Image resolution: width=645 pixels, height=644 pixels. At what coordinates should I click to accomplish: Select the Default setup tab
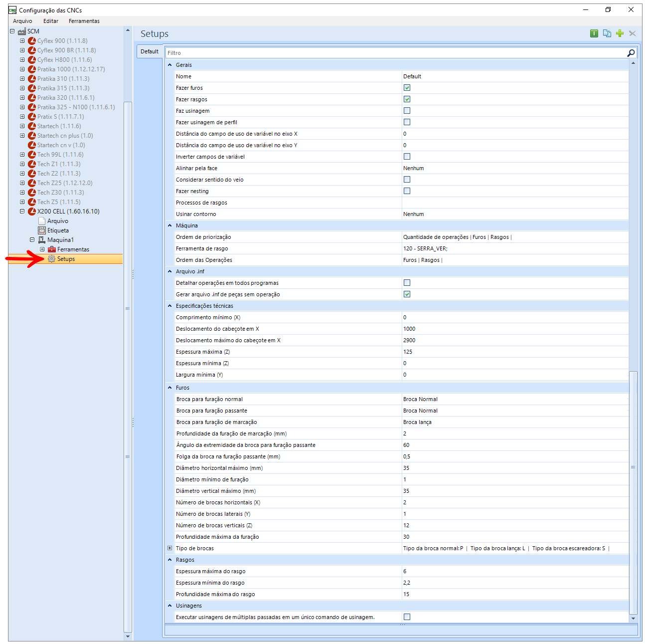(149, 51)
